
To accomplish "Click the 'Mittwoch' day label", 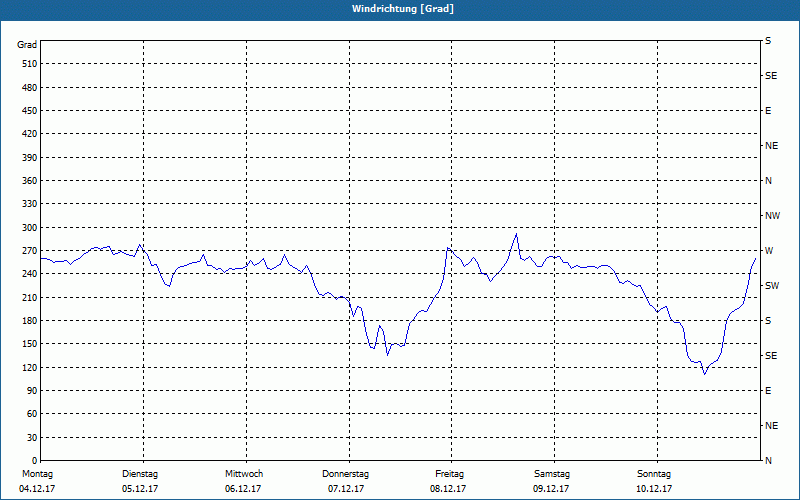I will (244, 474).
